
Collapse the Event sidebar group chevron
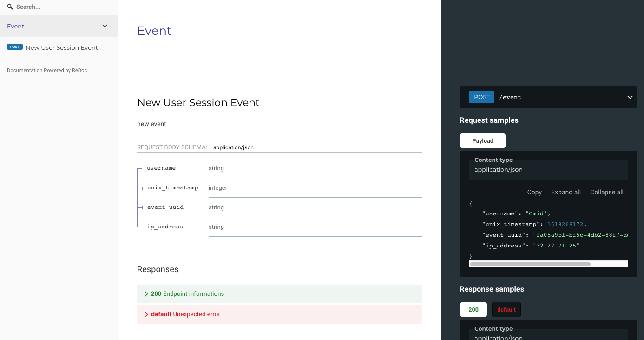pyautogui.click(x=105, y=26)
